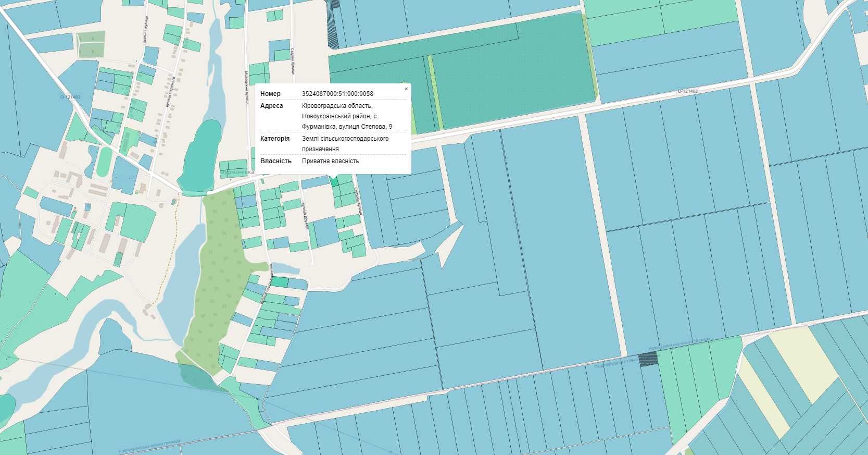Click the cadastral number 3524087000:51:000:0058
868x455 pixels.
point(337,94)
